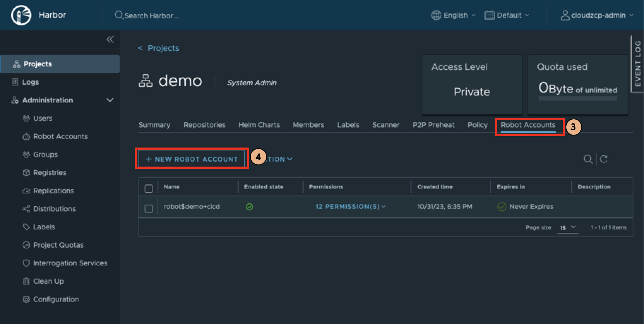
Task: Click the New Robot Account button
Action: pyautogui.click(x=192, y=159)
